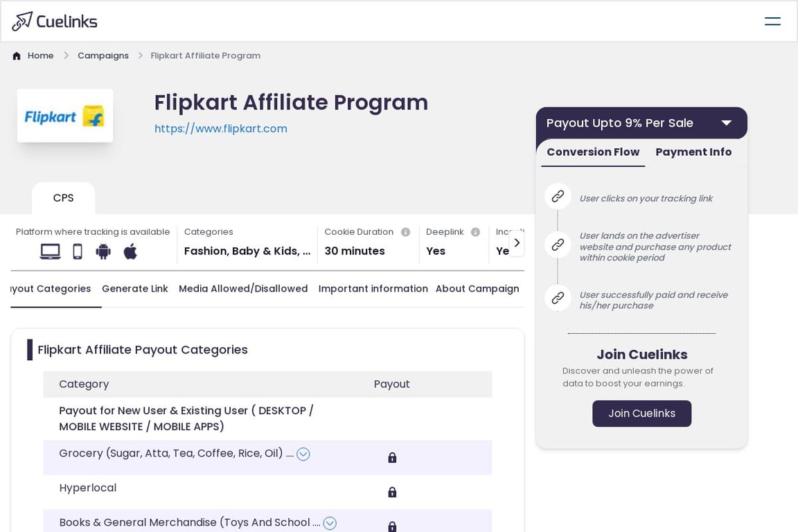Click the Home breadcrumb house icon
798x532 pixels.
[x=17, y=56]
